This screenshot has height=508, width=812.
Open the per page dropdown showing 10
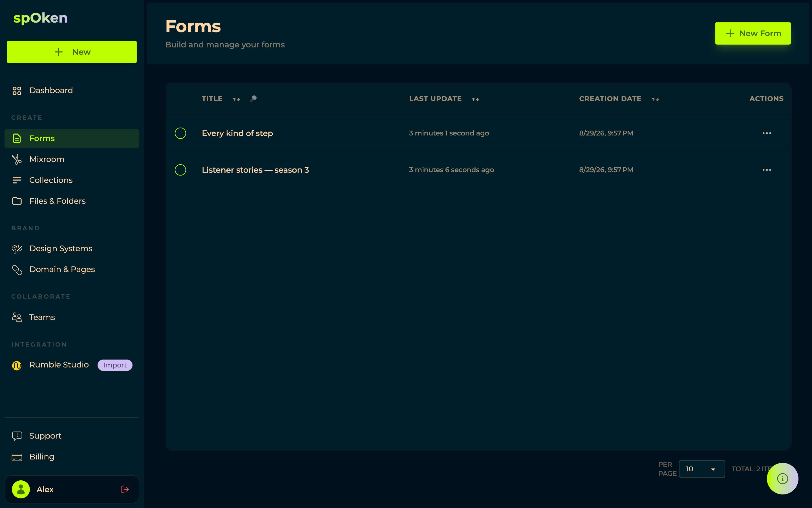click(x=701, y=469)
